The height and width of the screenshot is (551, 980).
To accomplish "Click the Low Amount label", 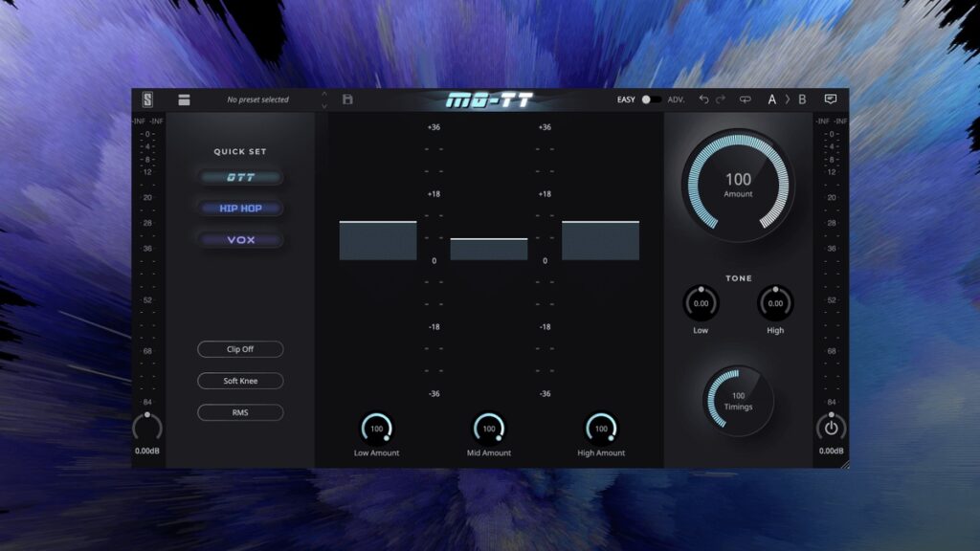I will [376, 452].
